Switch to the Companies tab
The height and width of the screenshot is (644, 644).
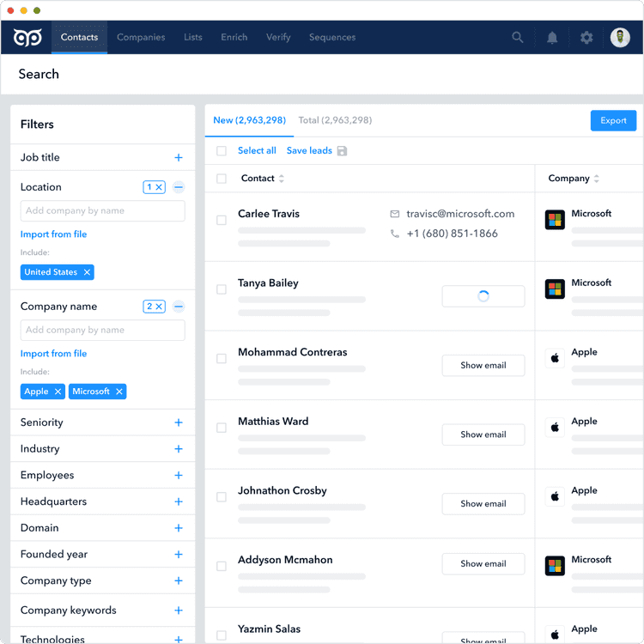click(141, 38)
